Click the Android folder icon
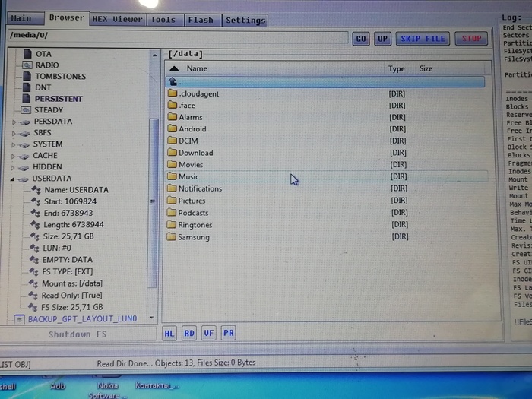Screen dimensions: 532x399 (173, 128)
